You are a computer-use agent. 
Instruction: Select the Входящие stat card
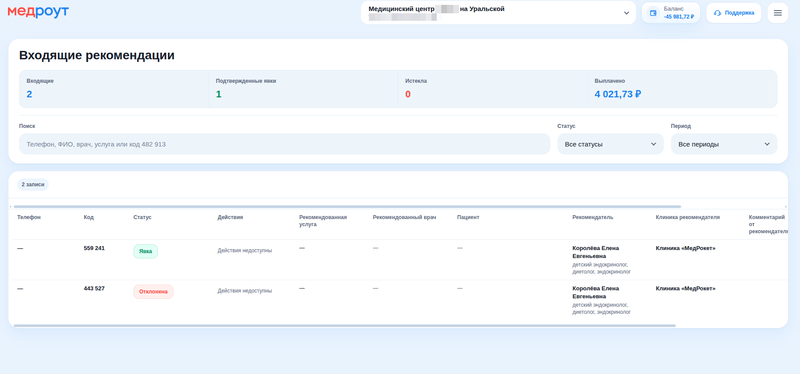click(x=114, y=89)
